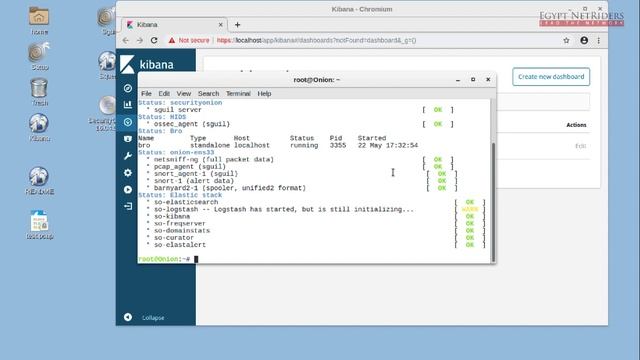Image resolution: width=640 pixels, height=360 pixels.
Task: Open the Visualize bar chart icon in Kibana sidebar
Action: (128, 104)
